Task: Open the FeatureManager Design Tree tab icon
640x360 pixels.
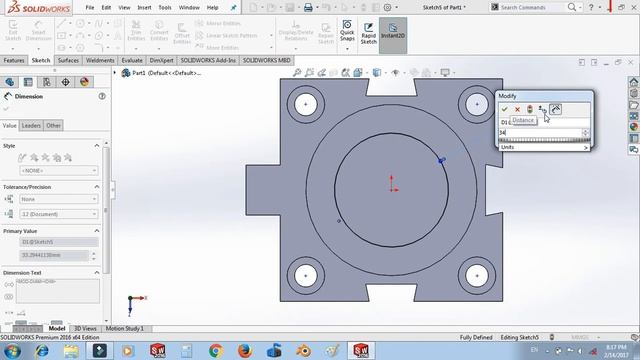Action: [10, 82]
